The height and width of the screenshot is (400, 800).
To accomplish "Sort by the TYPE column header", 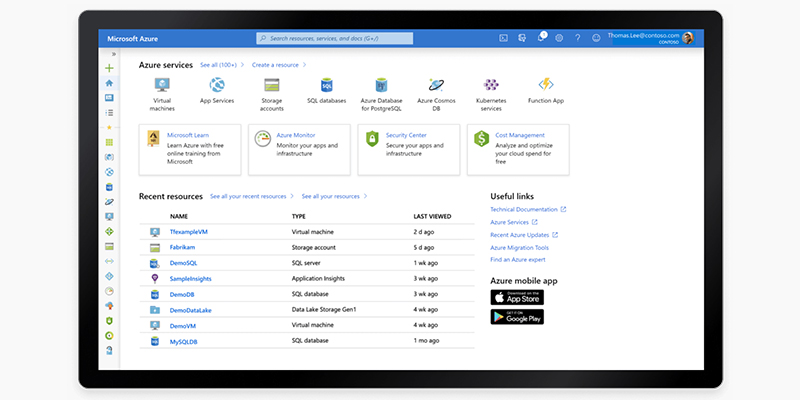I will tap(298, 216).
